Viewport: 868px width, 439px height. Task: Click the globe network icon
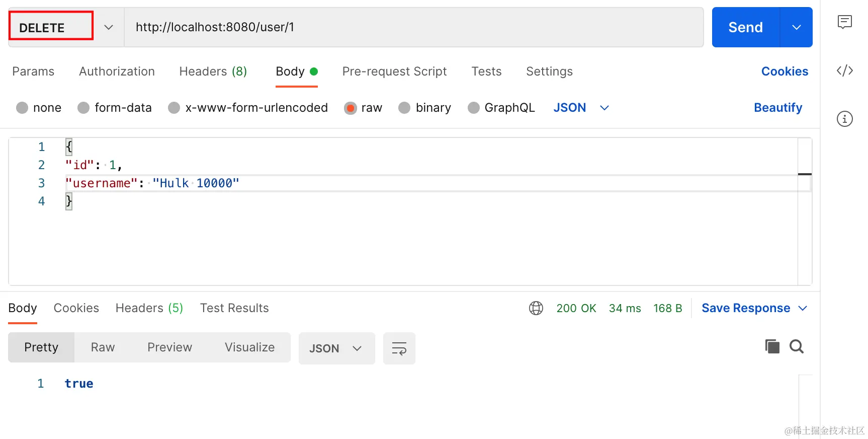pyautogui.click(x=536, y=308)
